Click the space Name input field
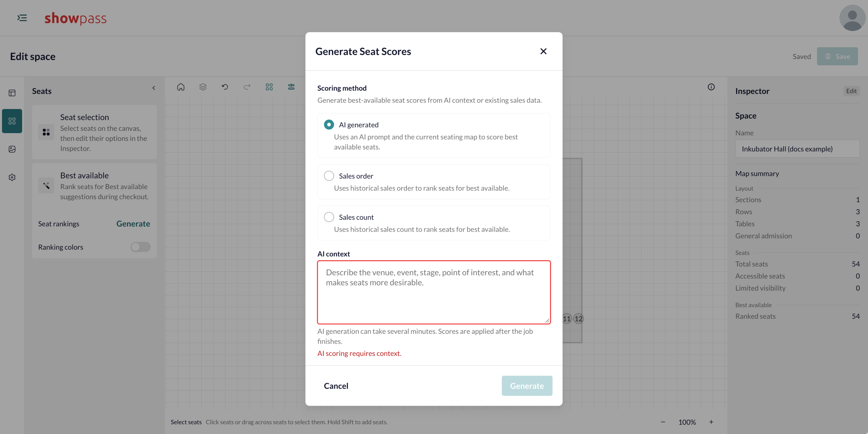The height and width of the screenshot is (434, 868). coord(797,149)
